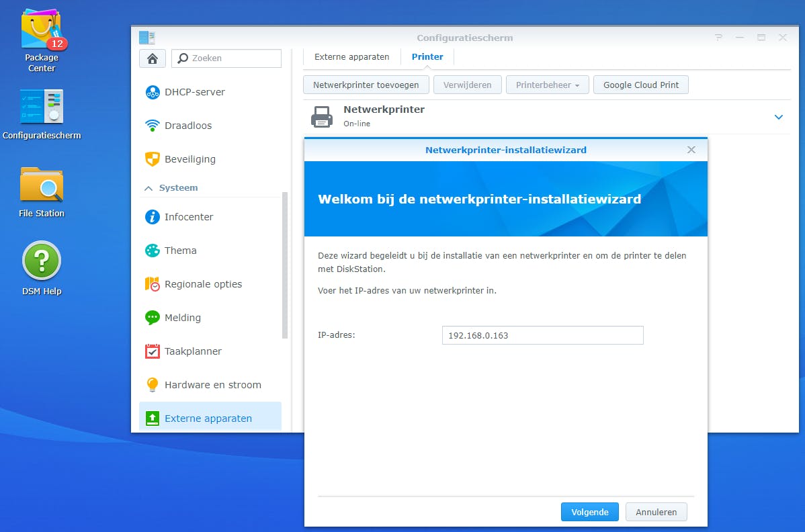This screenshot has height=532, width=805.
Task: Open the Infocenter info icon
Action: pos(153,217)
